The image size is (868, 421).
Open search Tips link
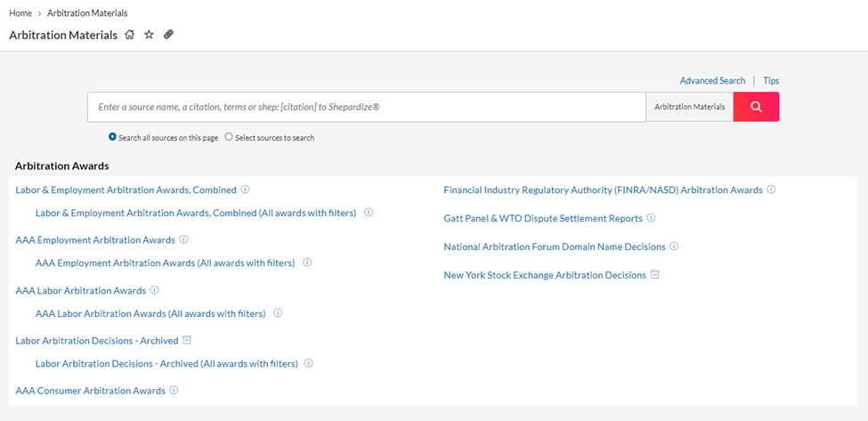point(771,81)
